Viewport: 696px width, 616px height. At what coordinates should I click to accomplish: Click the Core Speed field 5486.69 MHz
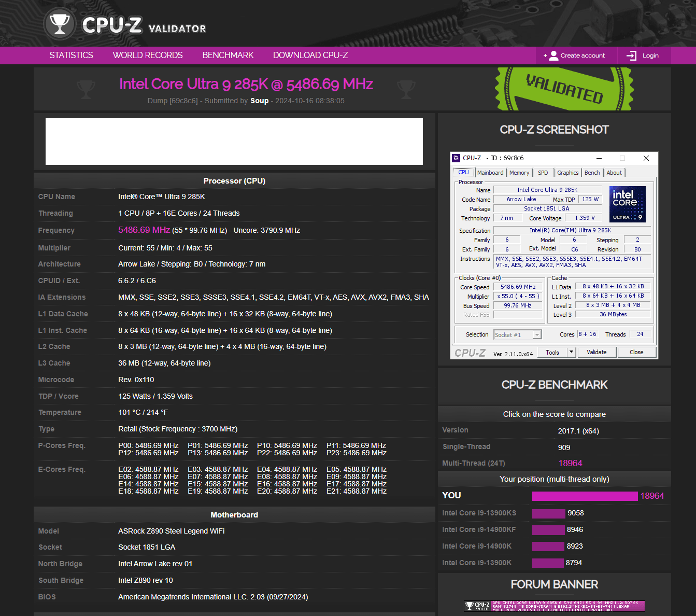(x=518, y=287)
